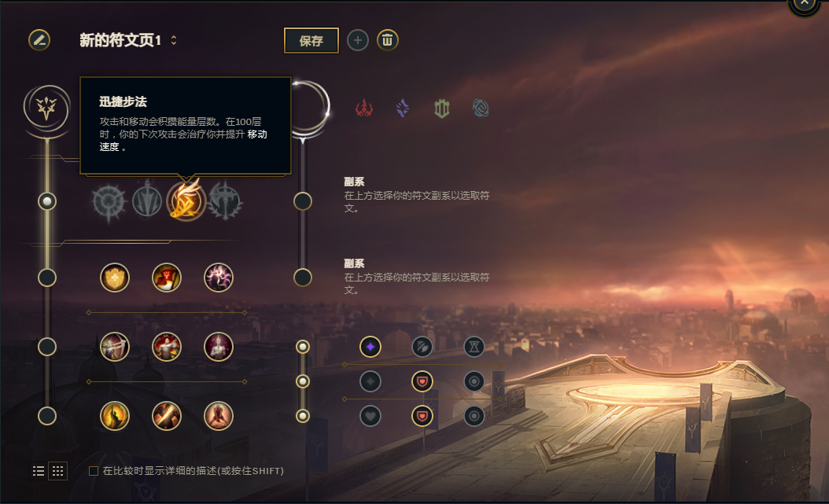Click the 保存 save button
Screen dimensions: 829x504
coord(311,41)
